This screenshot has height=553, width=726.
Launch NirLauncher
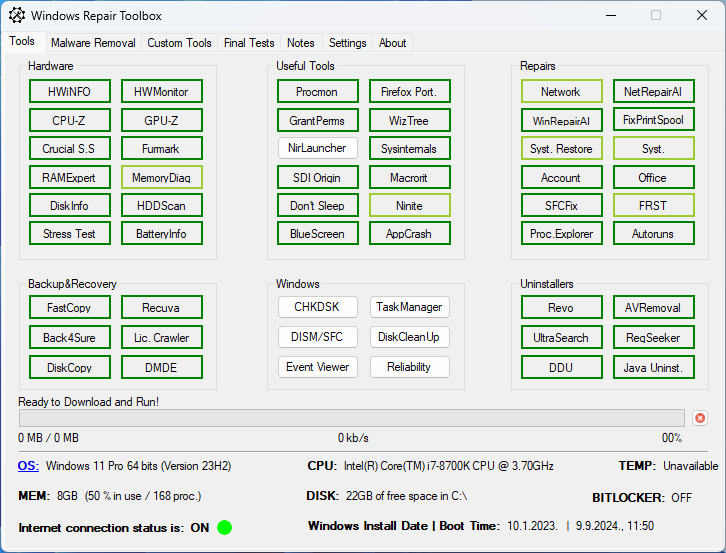click(318, 148)
